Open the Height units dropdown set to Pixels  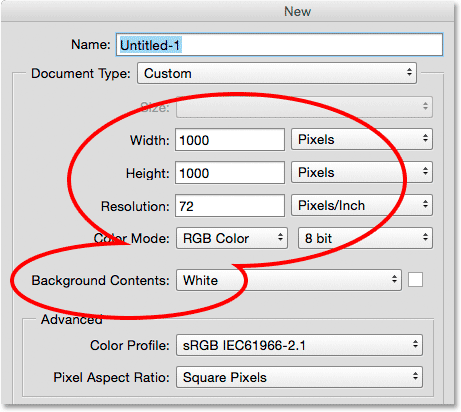(x=362, y=172)
